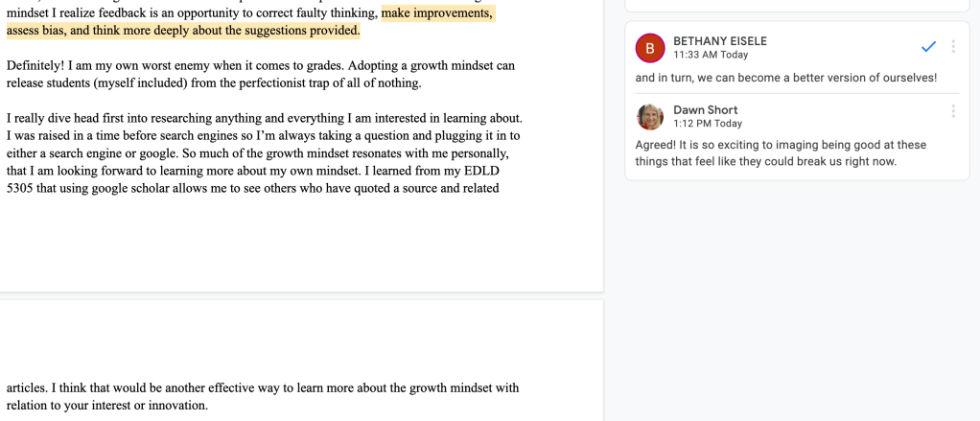The width and height of the screenshot is (980, 421).
Task: Resolve Bethany Eisele's comment with the checkmark
Action: pyautogui.click(x=928, y=46)
